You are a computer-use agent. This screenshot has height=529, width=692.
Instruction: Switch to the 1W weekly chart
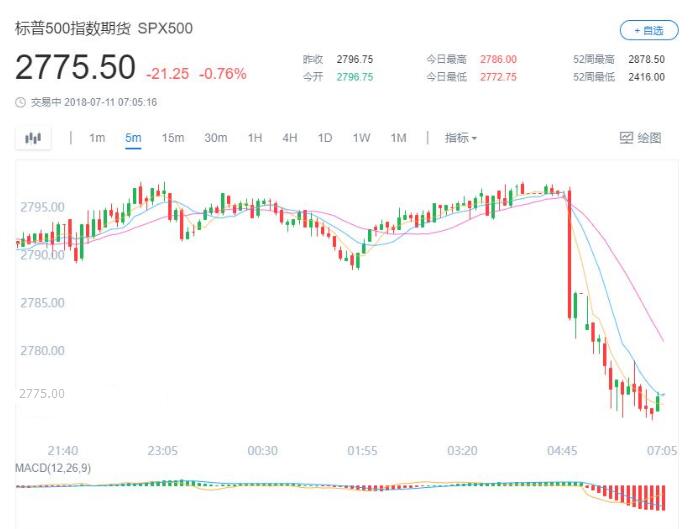coord(361,138)
